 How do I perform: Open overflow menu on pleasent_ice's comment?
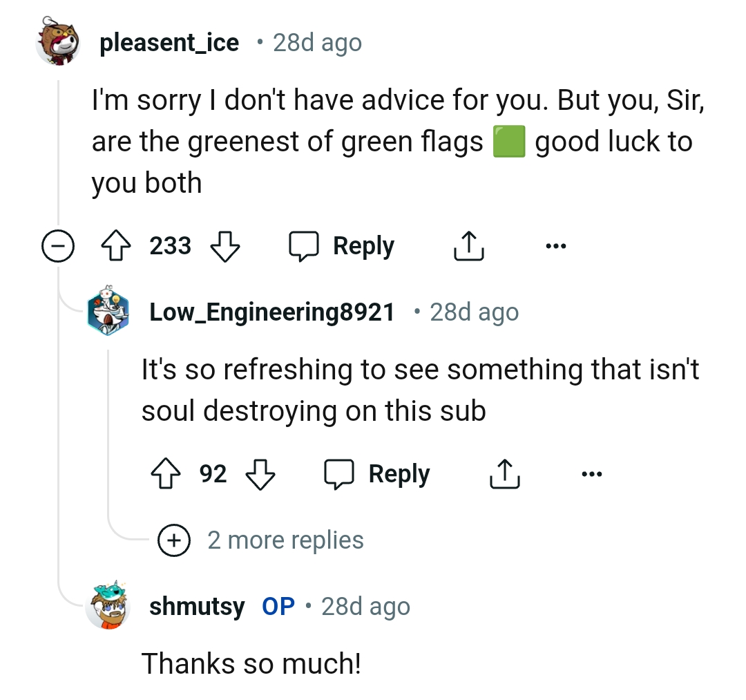(557, 245)
